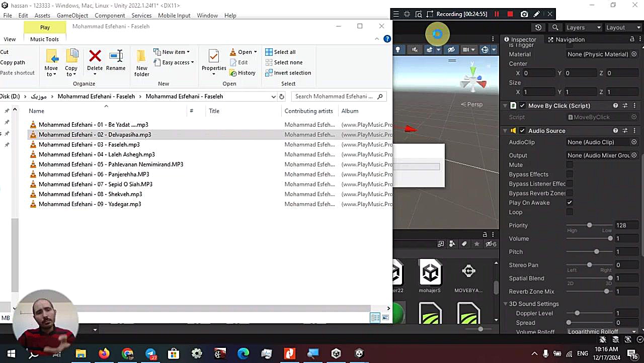Expand the New item dropdown
The width and height of the screenshot is (644, 363).
172,52
